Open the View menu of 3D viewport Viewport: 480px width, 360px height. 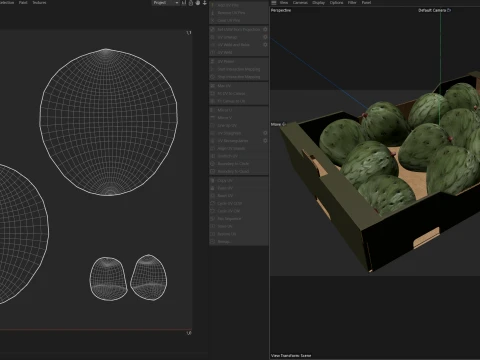(284, 2)
